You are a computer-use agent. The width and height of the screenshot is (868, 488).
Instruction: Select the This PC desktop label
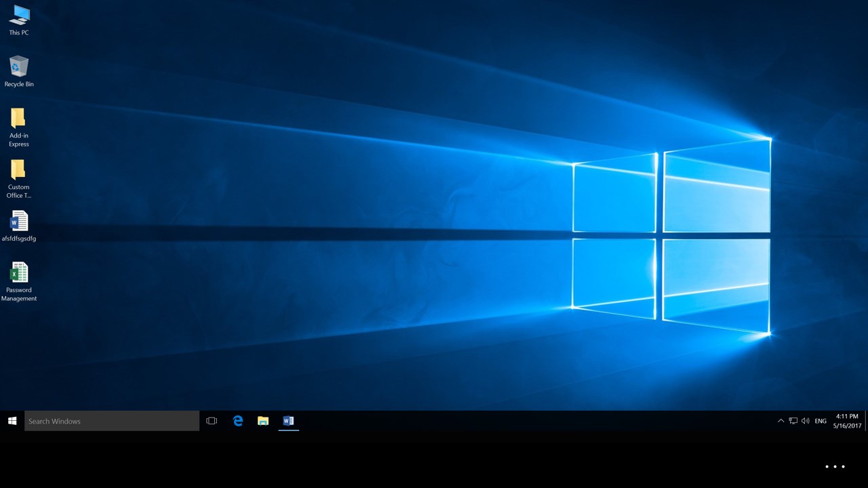(18, 31)
